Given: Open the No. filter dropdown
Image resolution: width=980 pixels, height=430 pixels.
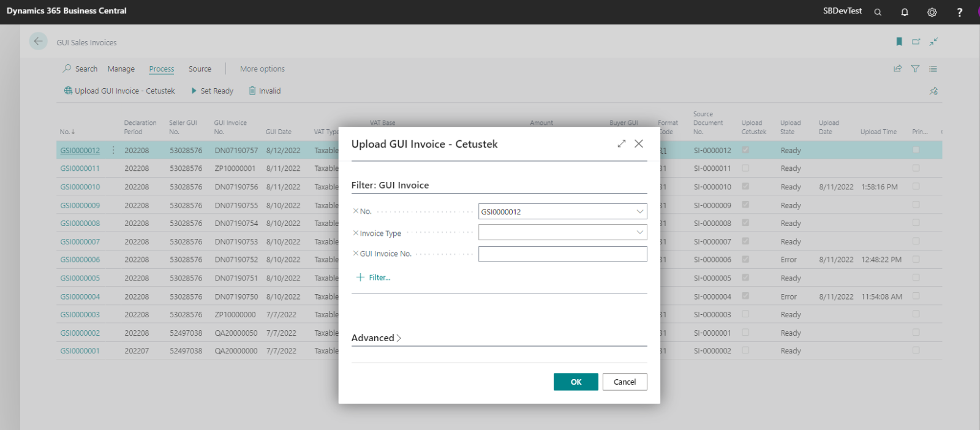Looking at the screenshot, I should click(639, 211).
